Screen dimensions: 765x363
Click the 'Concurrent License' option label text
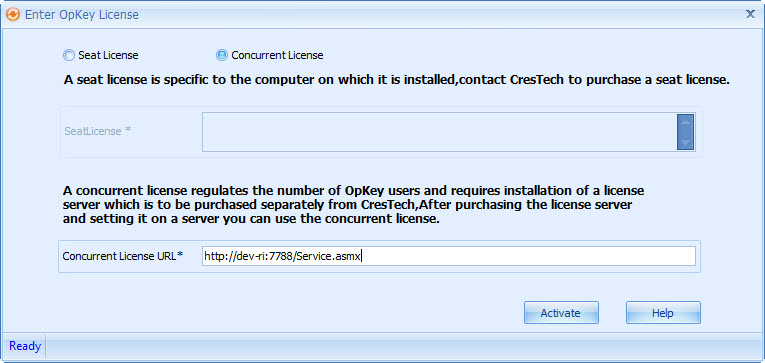[x=277, y=56]
